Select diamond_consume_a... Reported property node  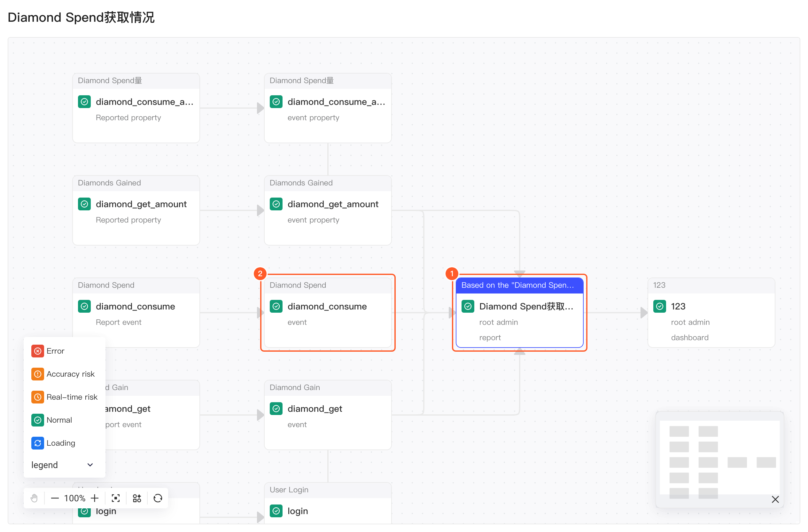136,108
